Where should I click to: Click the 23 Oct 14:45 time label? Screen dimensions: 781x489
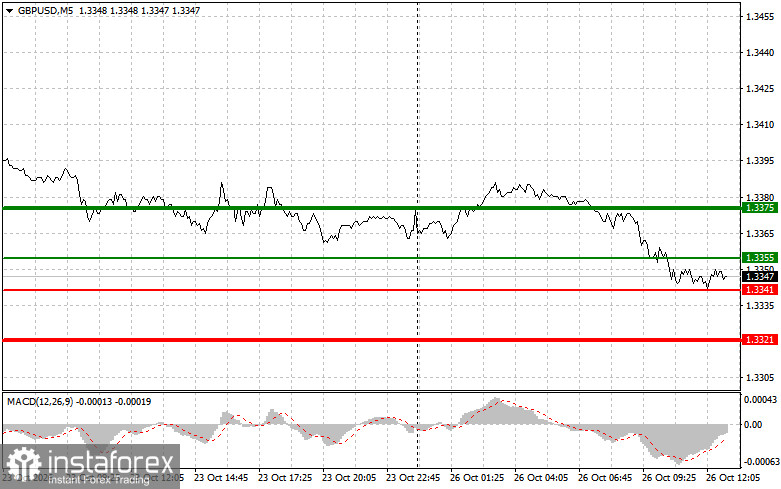tap(221, 478)
